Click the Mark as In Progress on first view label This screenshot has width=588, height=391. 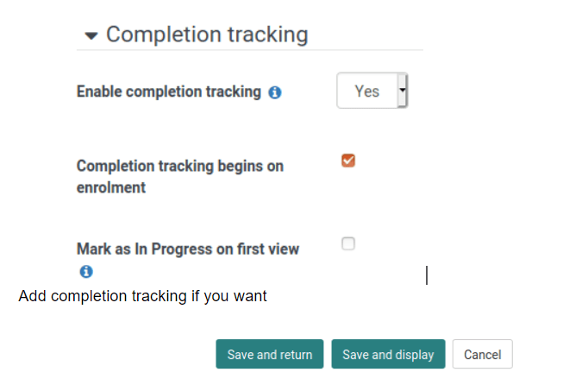[188, 249]
